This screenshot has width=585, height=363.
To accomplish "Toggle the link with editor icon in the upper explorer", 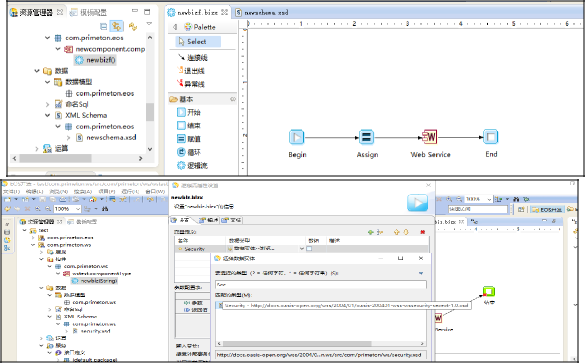I will pyautogui.click(x=117, y=26).
